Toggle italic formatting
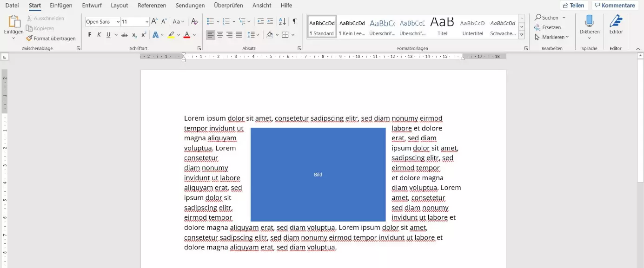Screen dimensions: 644x268 pos(99,35)
